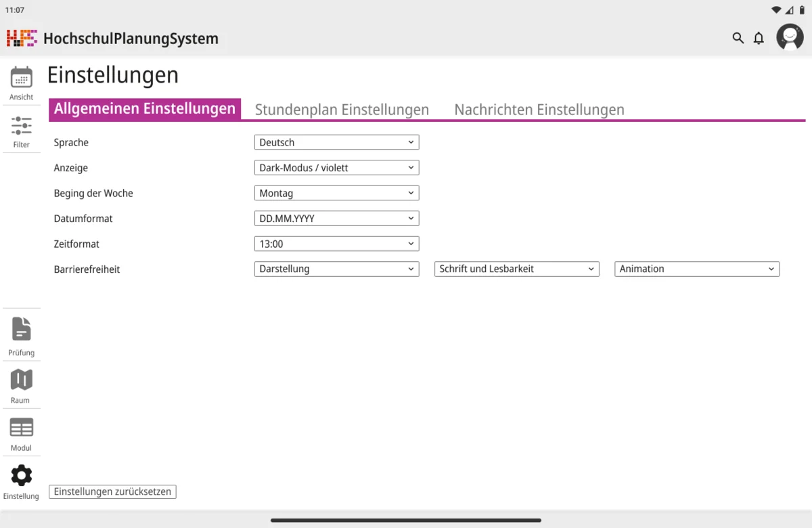The width and height of the screenshot is (812, 528).
Task: Open the Anzeige Dark-Modus dropdown
Action: tap(336, 168)
